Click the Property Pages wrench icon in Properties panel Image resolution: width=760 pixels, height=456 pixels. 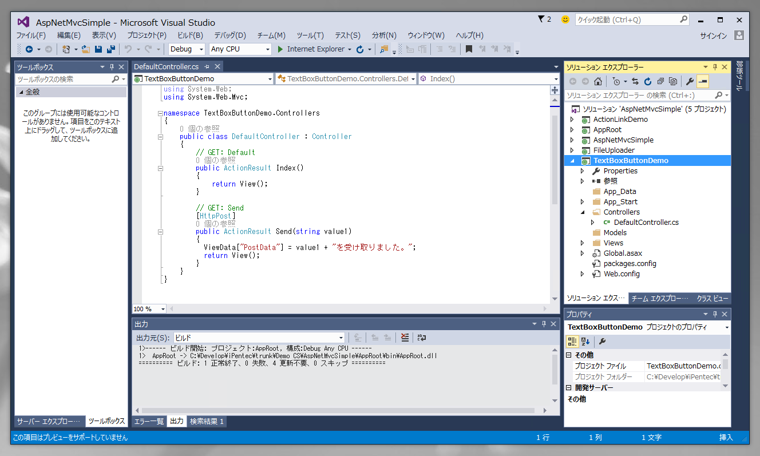coord(602,341)
